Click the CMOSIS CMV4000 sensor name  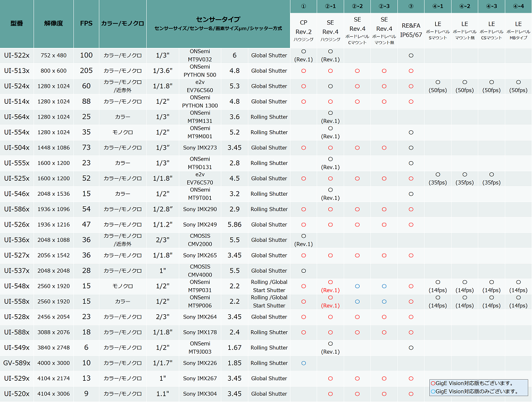tap(200, 271)
